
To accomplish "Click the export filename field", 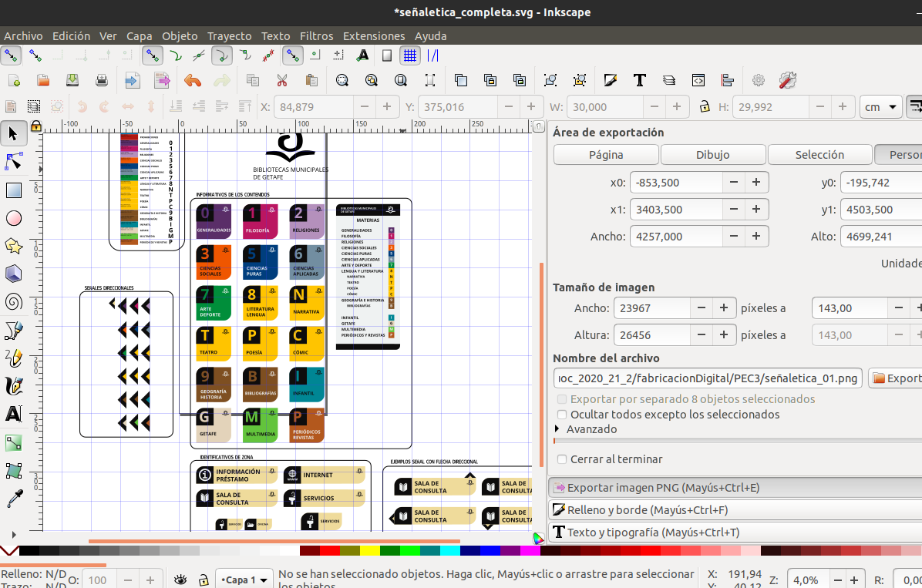I will tap(708, 378).
